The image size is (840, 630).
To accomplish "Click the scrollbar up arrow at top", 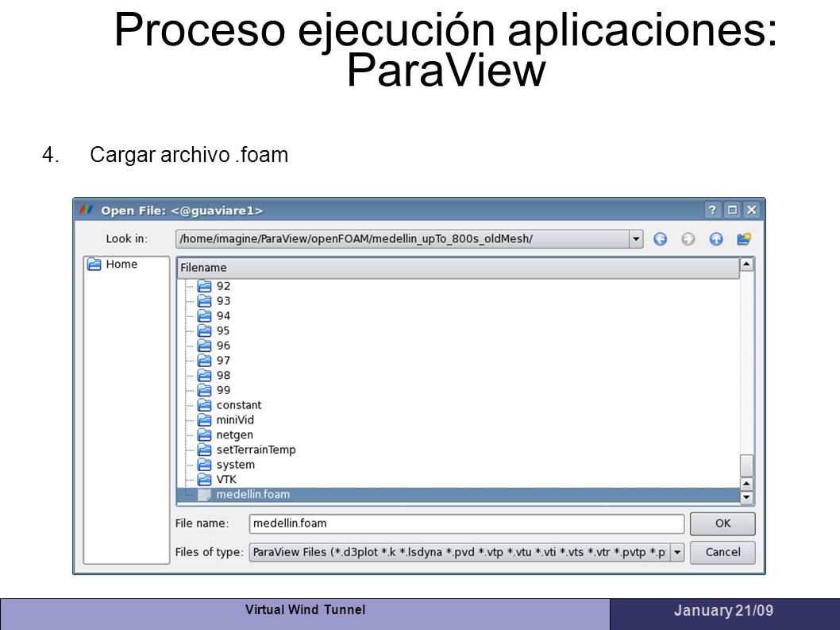I will coord(747,265).
